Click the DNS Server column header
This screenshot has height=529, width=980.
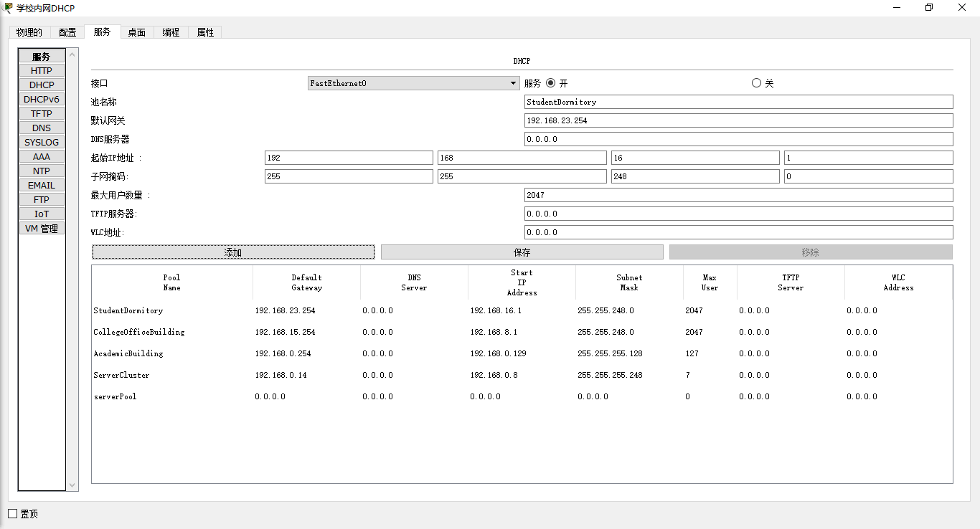[414, 282]
